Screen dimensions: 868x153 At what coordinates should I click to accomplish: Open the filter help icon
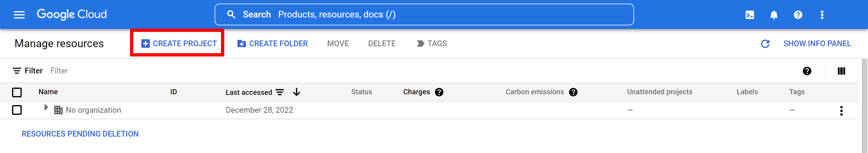coord(807,71)
